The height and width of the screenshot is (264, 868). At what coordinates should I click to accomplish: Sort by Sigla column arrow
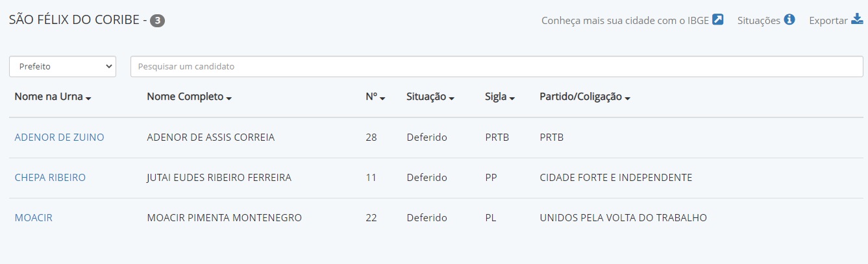pyautogui.click(x=512, y=98)
